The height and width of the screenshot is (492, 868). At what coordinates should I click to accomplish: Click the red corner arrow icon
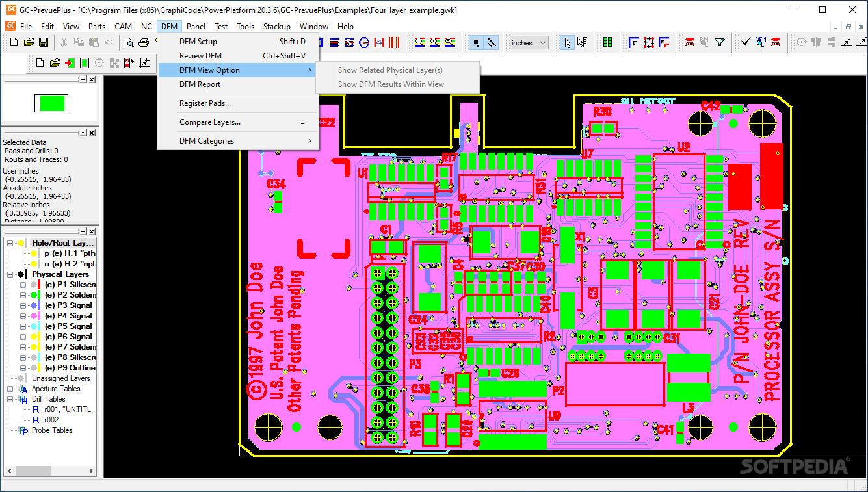(x=664, y=43)
